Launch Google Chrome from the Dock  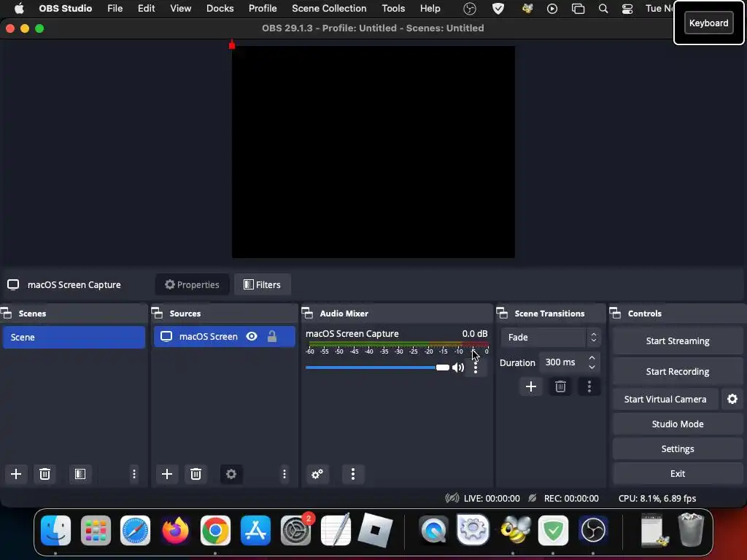coord(215,530)
